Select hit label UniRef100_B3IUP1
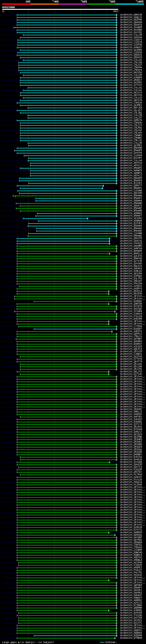 [x=131, y=223]
